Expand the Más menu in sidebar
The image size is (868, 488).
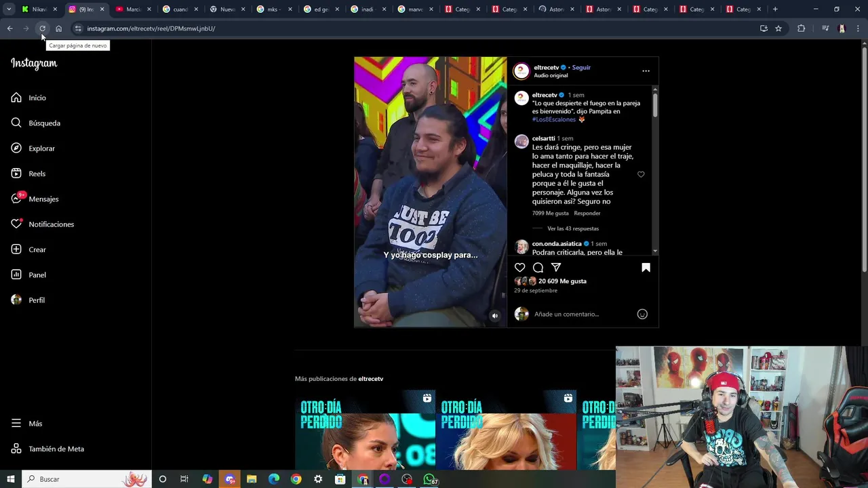[x=26, y=424]
